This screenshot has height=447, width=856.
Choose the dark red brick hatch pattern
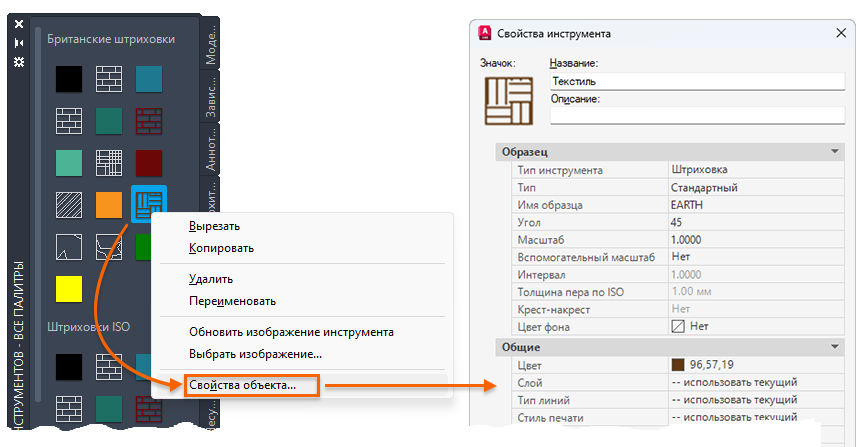point(149,121)
